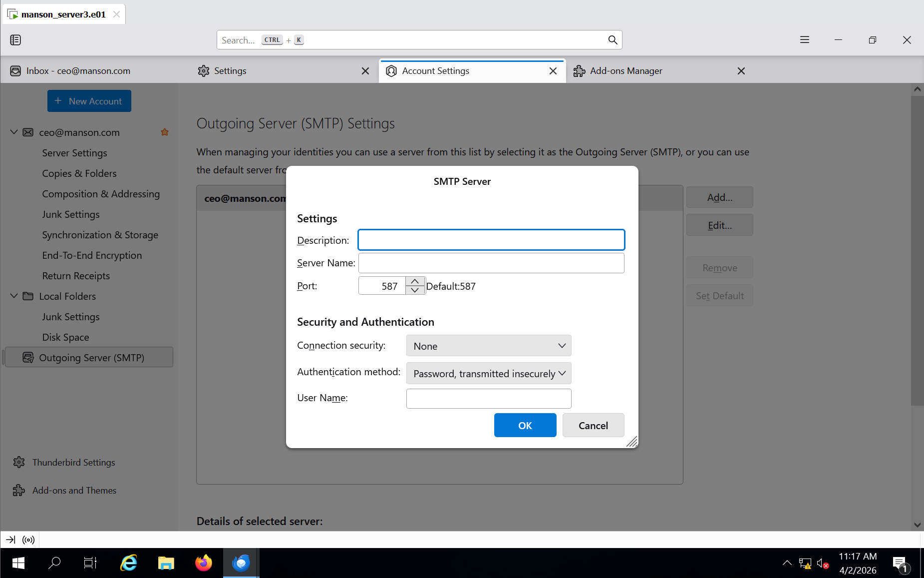This screenshot has width=924, height=578.
Task: Click the Local Folders folder icon
Action: 28,296
